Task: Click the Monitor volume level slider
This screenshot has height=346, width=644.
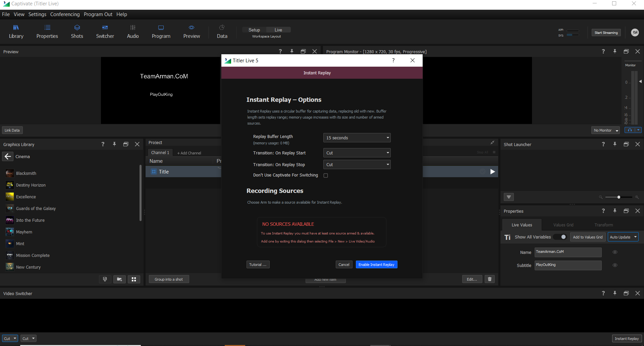Action: tap(640, 81)
